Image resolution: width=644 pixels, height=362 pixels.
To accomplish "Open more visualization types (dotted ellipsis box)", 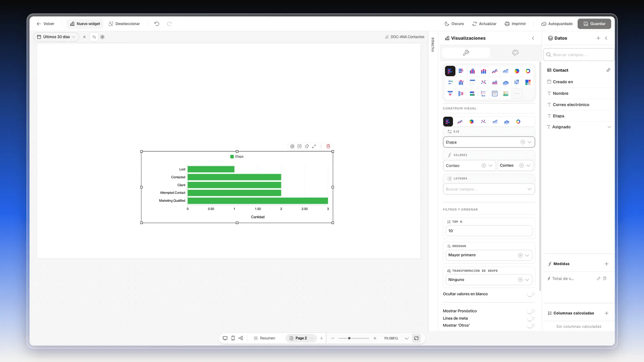I will click(517, 94).
